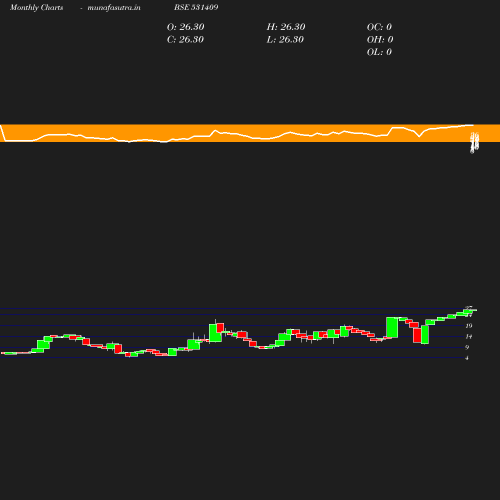500x500 pixels.
Task: Click the price axis label "9"
Action: (x=467, y=347)
